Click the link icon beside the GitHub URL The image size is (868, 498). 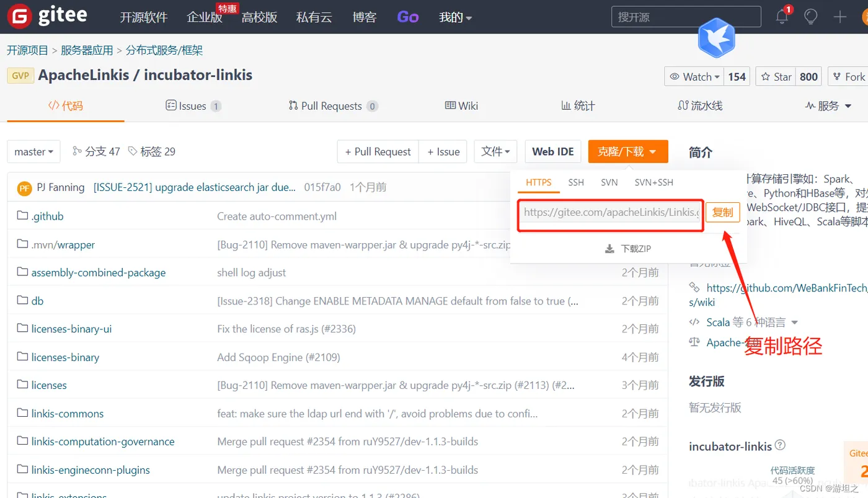(694, 288)
